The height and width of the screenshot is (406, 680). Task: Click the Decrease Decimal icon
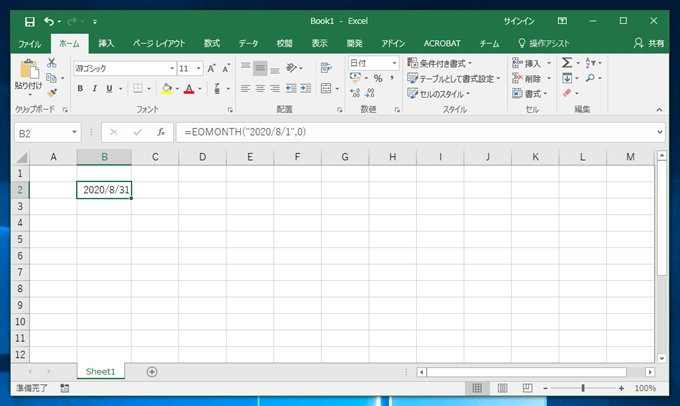[370, 93]
